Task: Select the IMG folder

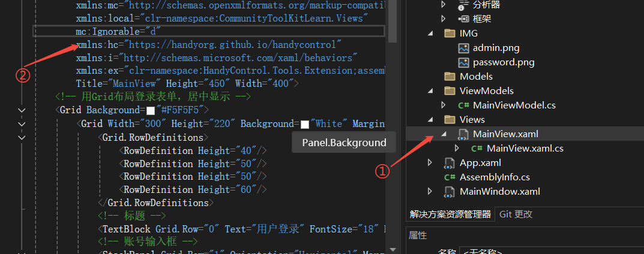Action: 469,34
